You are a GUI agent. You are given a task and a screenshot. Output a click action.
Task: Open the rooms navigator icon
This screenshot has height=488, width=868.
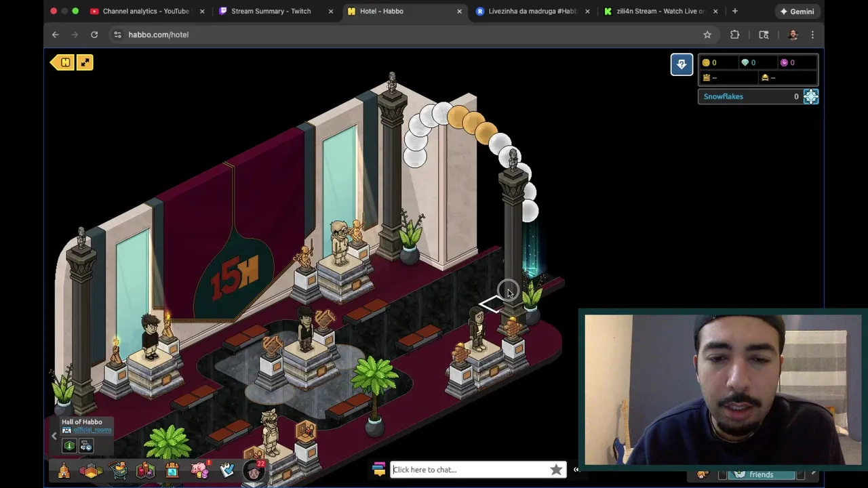pyautogui.click(x=91, y=470)
